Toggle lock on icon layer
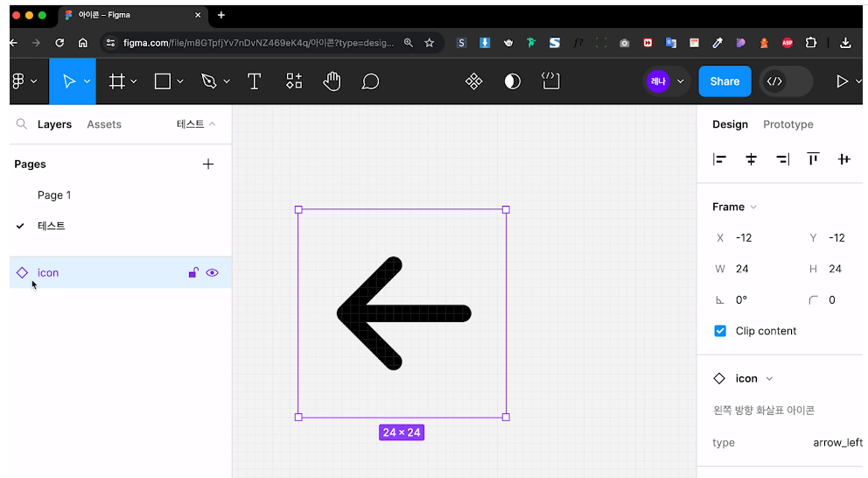The height and width of the screenshot is (478, 868). coord(193,272)
